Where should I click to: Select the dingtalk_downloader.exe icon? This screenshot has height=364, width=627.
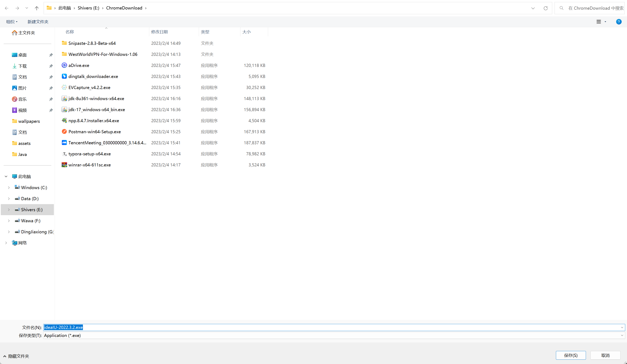(64, 76)
